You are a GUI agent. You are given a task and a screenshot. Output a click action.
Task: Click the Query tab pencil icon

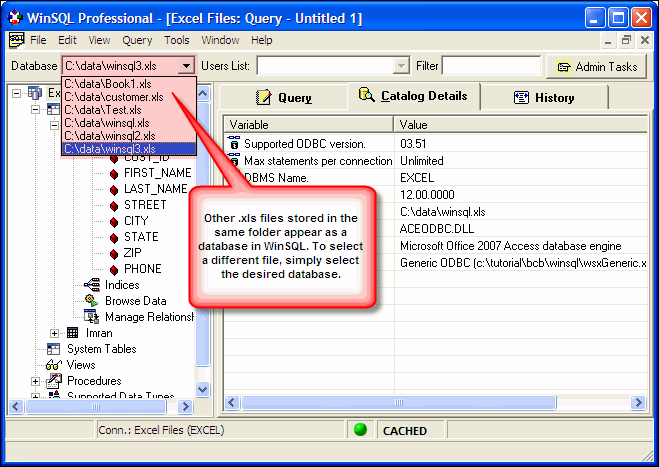264,97
